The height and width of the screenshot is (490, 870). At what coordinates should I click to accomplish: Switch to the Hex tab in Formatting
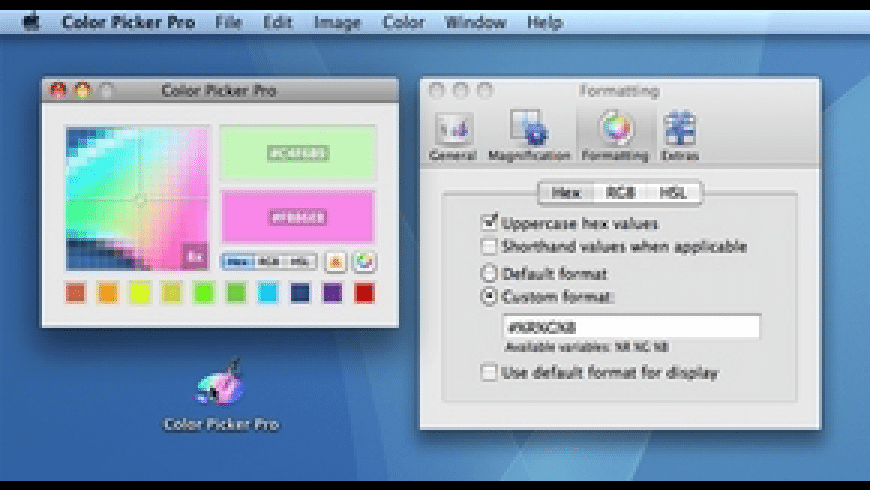(x=566, y=193)
